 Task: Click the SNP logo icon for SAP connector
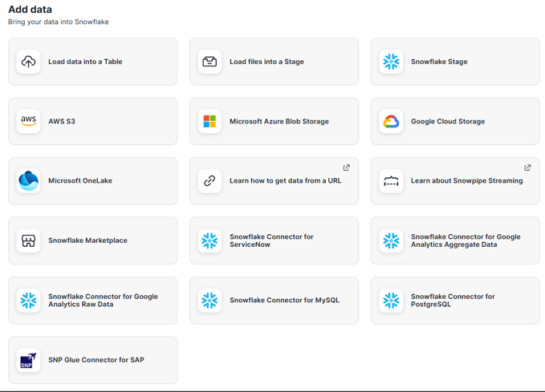29,360
